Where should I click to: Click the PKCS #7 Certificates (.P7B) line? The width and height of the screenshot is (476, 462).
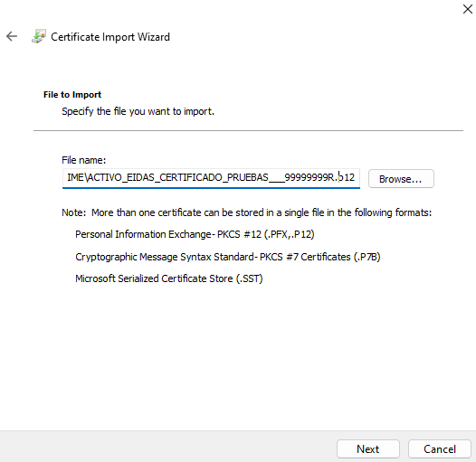point(228,257)
